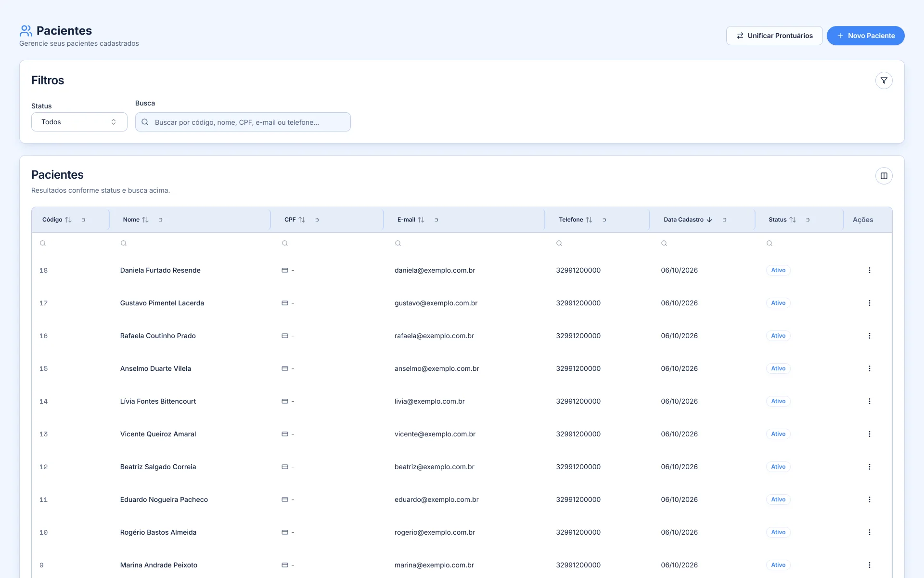
Task: Select patient name Eduardo Nogueira Pacheco
Action: click(164, 499)
